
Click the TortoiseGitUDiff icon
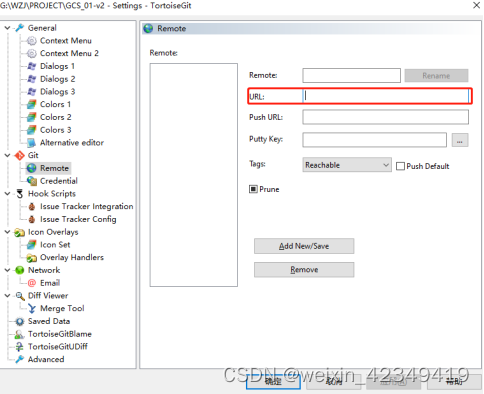[20, 347]
